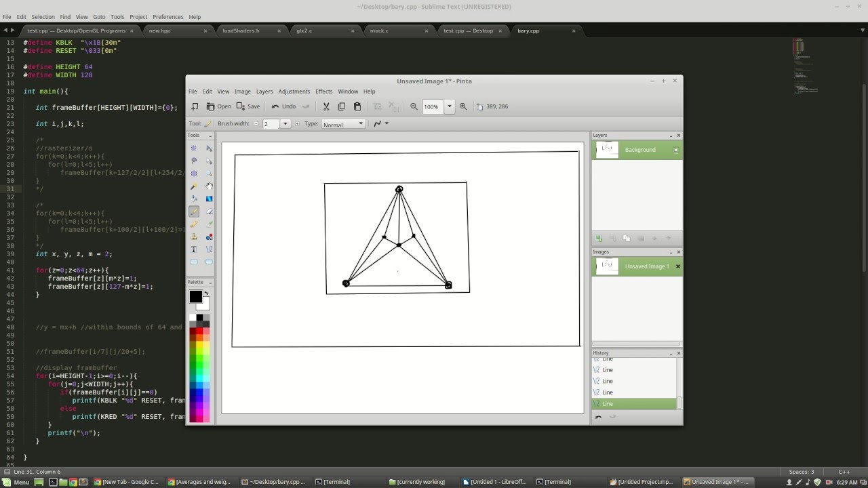
Task: Select the Unsaved Image 1 thumbnail
Action: point(607,266)
